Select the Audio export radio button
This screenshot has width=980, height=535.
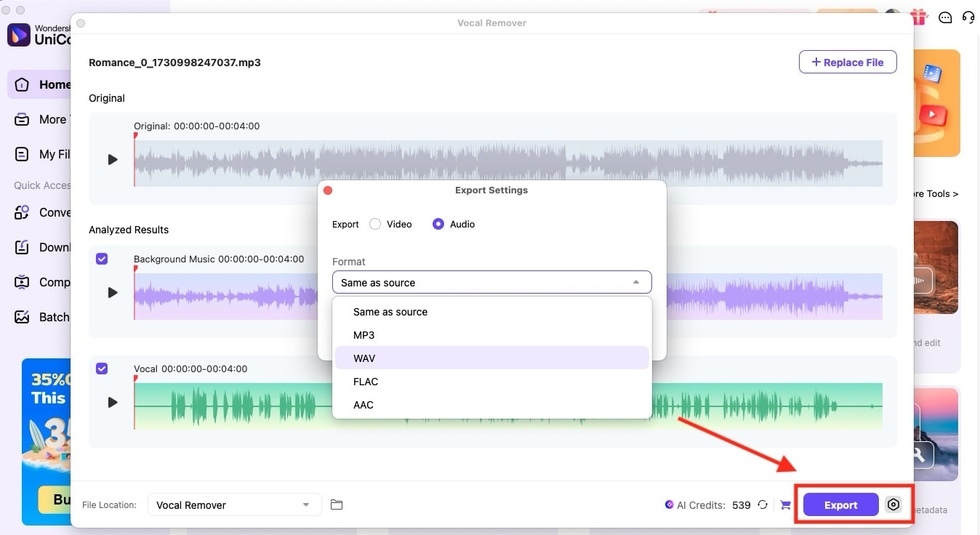coord(438,224)
